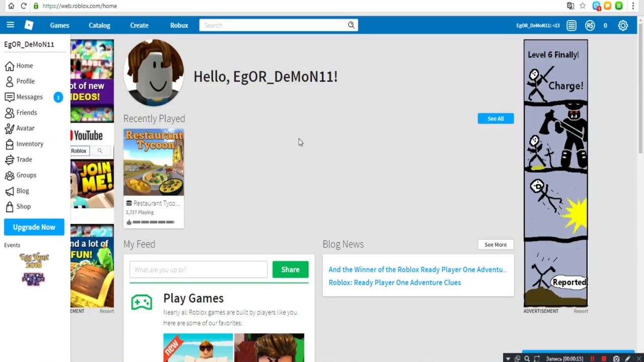The width and height of the screenshot is (644, 362).
Task: Go to Inventory in the sidebar
Action: tap(30, 144)
